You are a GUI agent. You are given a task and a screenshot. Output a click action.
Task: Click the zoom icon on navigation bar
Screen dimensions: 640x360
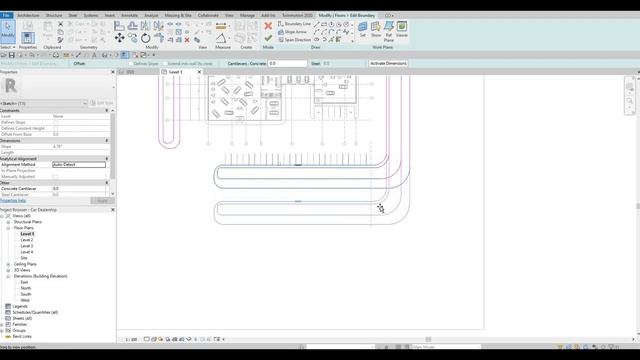coord(629,100)
